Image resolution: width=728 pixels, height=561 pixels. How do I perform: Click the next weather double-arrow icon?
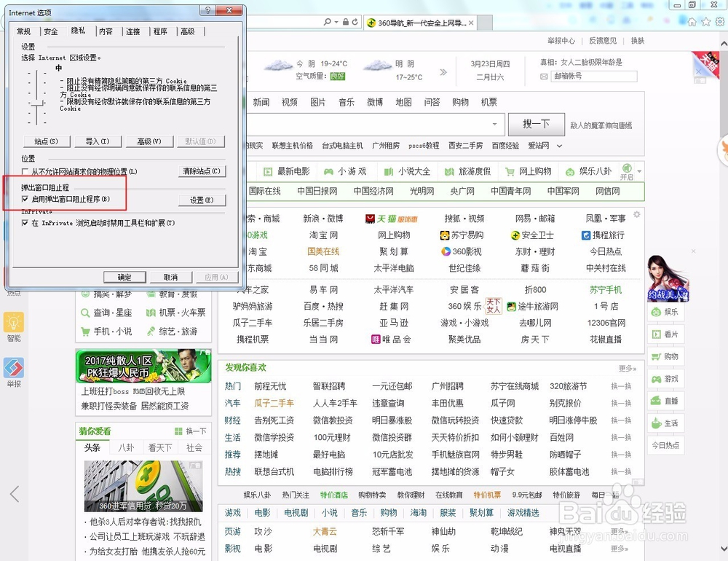443,72
